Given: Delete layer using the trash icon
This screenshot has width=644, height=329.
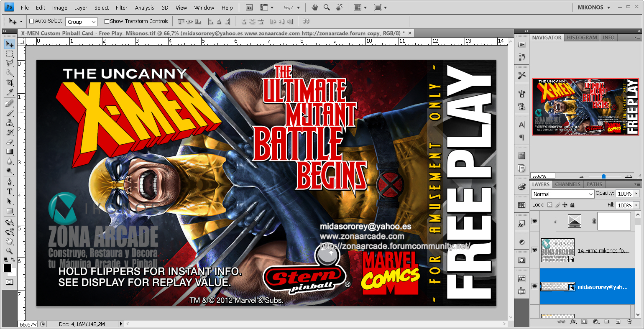Looking at the screenshot, I should [x=629, y=322].
